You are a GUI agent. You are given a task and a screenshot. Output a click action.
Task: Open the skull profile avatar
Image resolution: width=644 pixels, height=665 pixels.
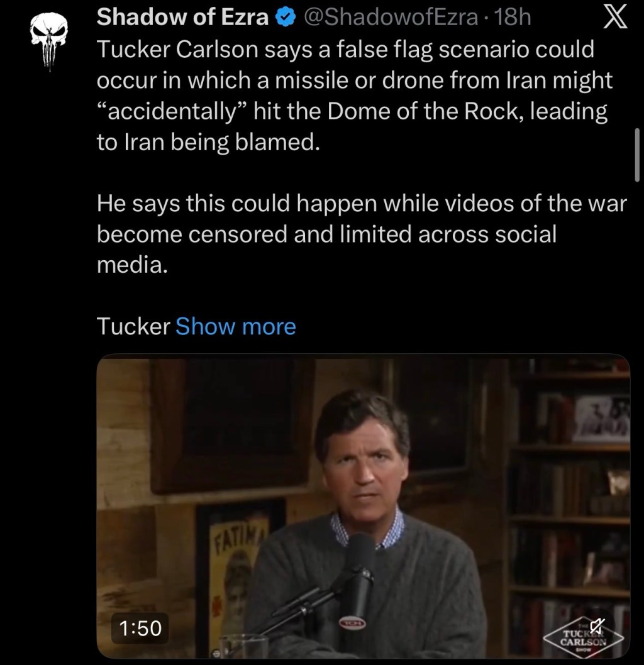pos(49,41)
